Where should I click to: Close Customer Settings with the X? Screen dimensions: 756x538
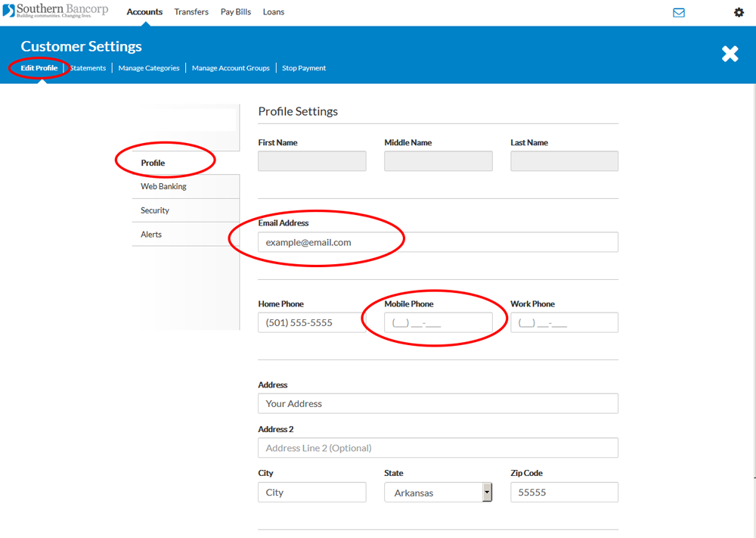coord(730,54)
